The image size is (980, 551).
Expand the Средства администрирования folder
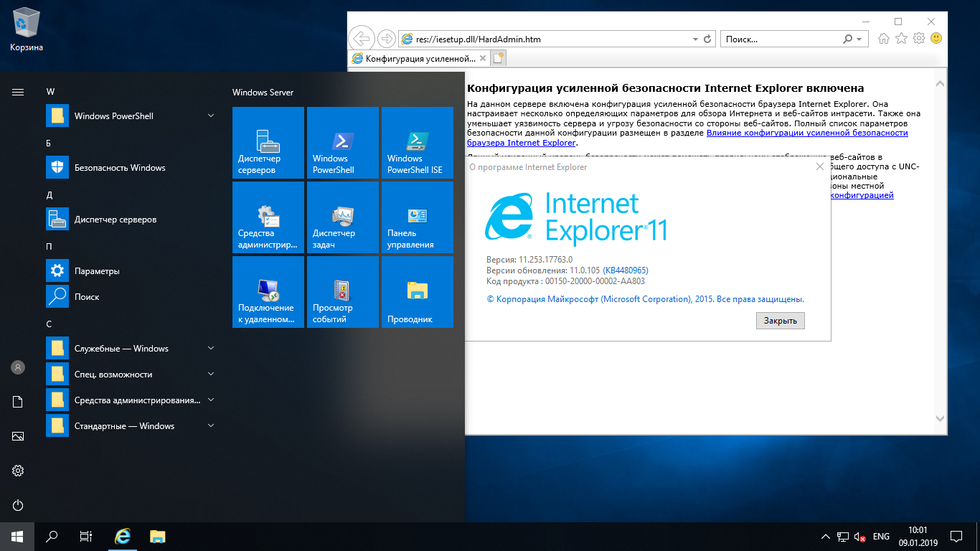point(211,400)
